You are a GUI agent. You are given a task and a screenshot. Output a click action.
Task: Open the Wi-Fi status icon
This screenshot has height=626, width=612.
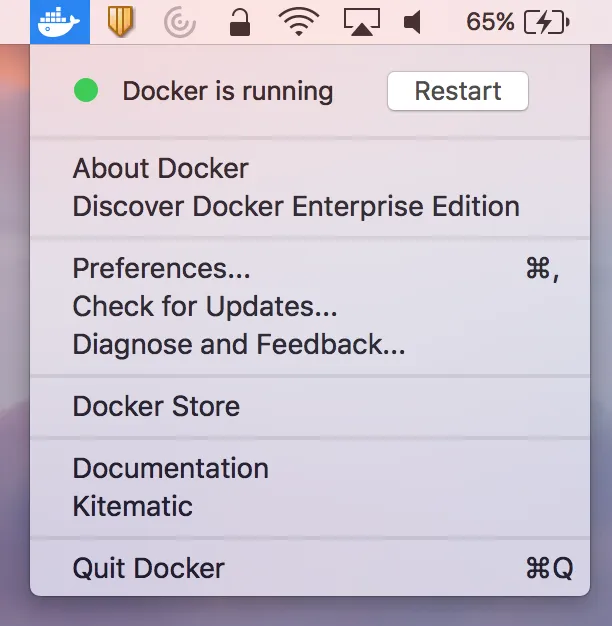pyautogui.click(x=299, y=22)
